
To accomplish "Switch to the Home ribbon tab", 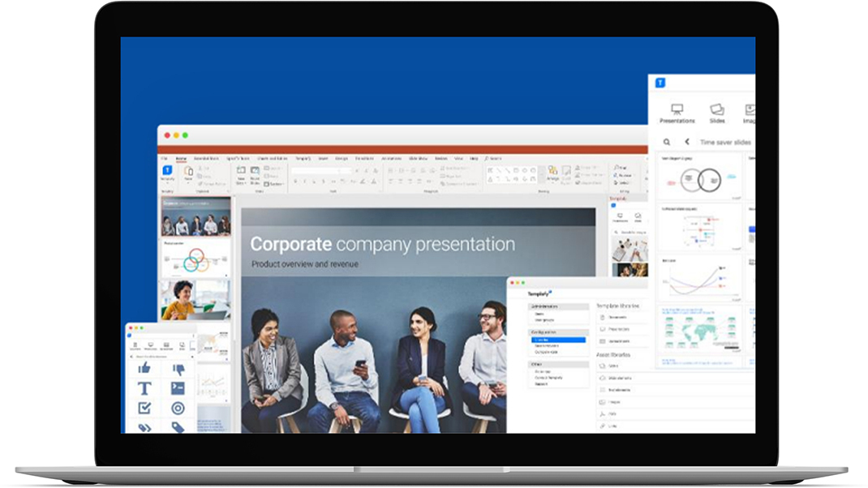I will coord(180,159).
